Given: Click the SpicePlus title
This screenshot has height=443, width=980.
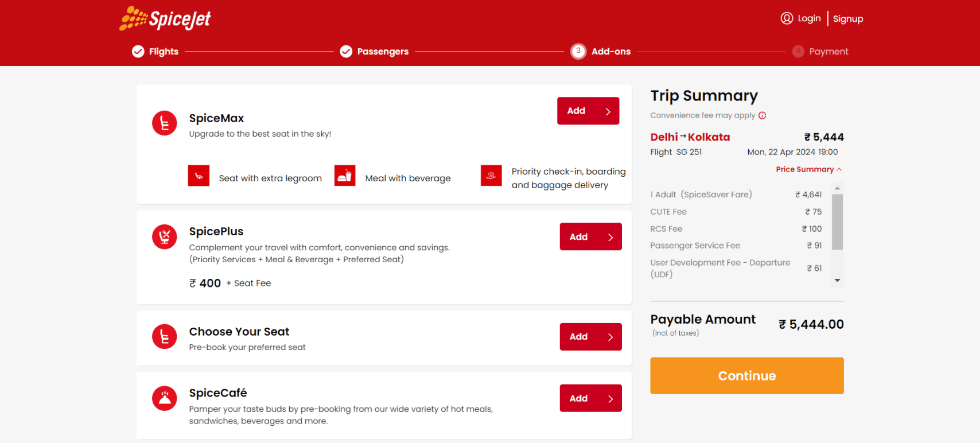Looking at the screenshot, I should tap(216, 231).
